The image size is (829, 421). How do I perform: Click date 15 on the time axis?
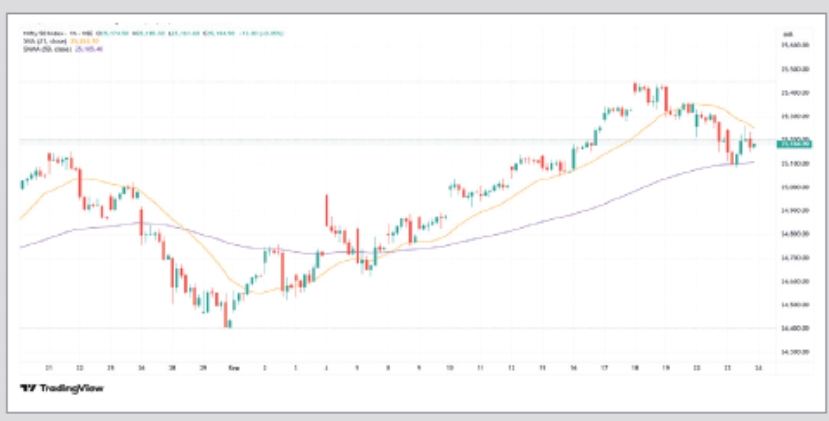(x=543, y=367)
